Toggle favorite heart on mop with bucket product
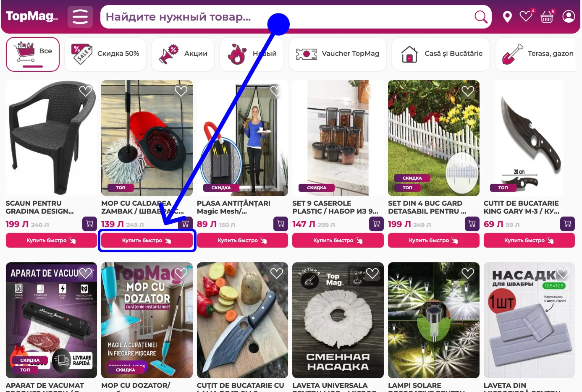The image size is (582, 392). 181,91
